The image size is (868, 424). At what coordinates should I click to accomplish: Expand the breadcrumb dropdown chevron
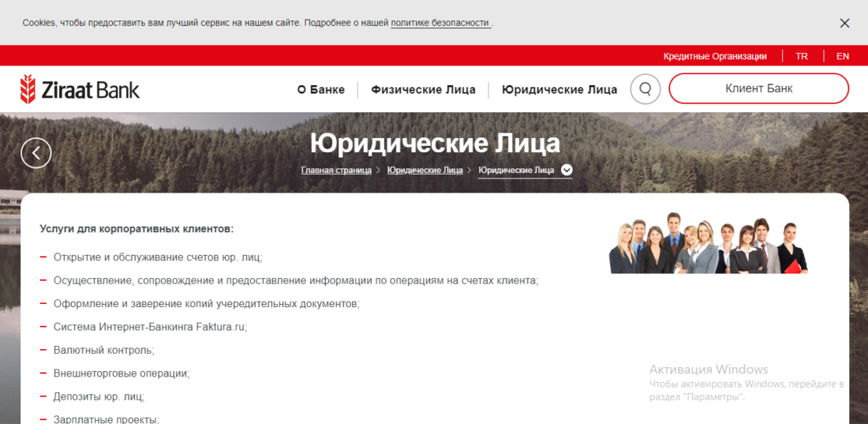click(567, 170)
